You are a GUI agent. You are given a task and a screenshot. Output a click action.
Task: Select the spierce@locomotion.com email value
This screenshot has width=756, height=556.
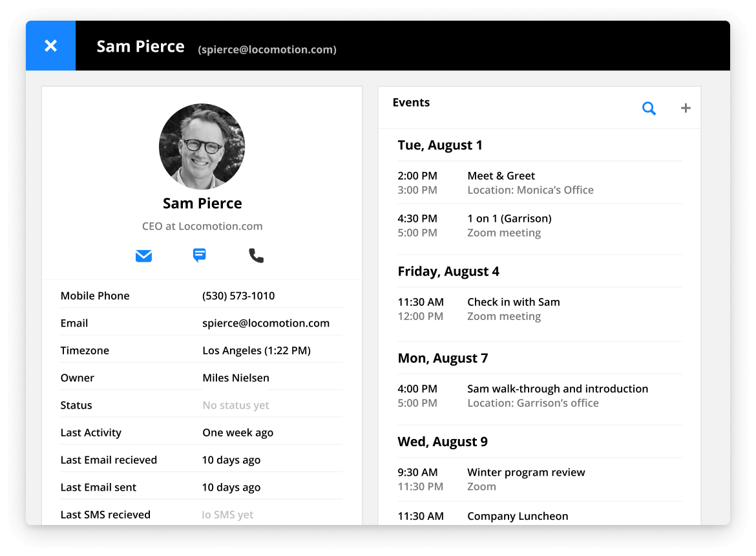266,323
